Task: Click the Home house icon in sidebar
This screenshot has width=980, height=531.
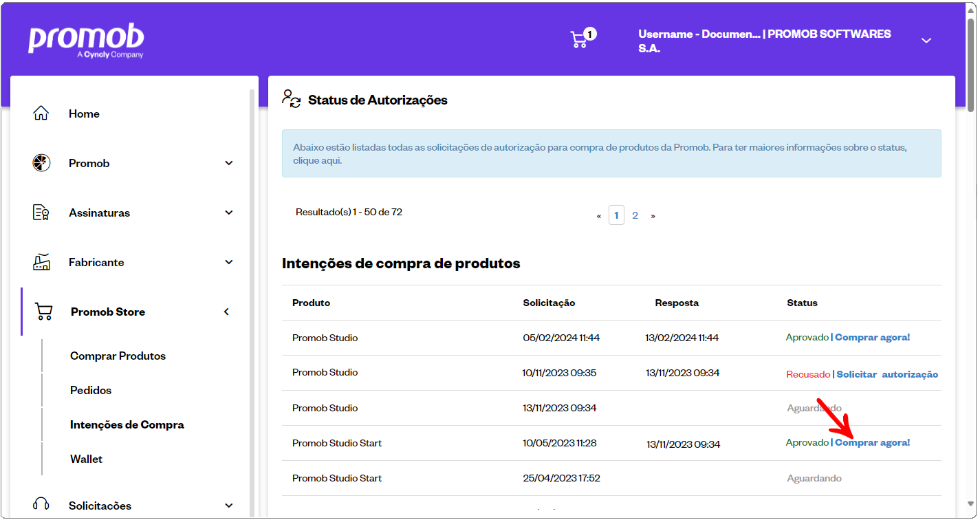Action: coord(41,113)
